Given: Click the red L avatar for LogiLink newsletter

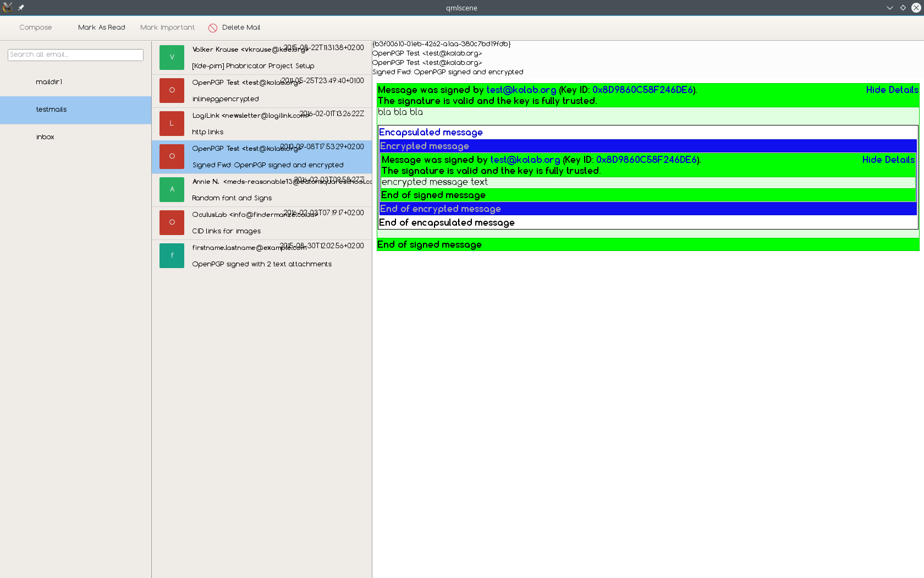Looking at the screenshot, I should 172,123.
